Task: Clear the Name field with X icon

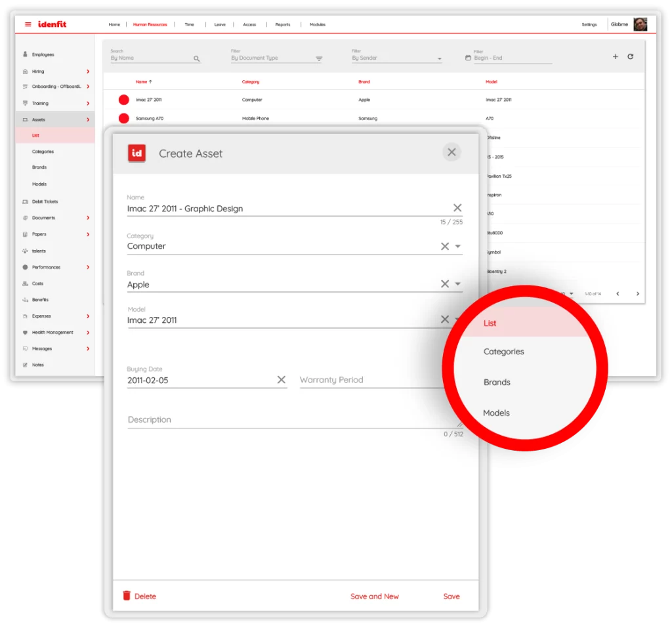Action: click(x=457, y=208)
